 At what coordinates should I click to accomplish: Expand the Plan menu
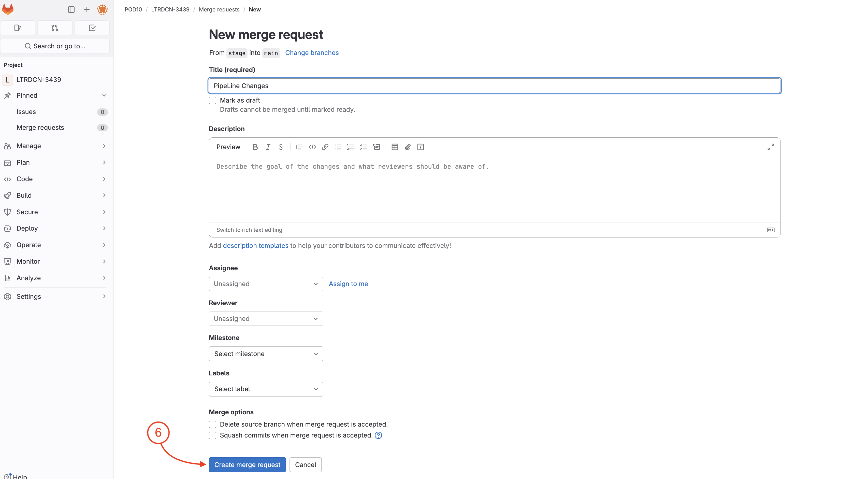coord(56,162)
